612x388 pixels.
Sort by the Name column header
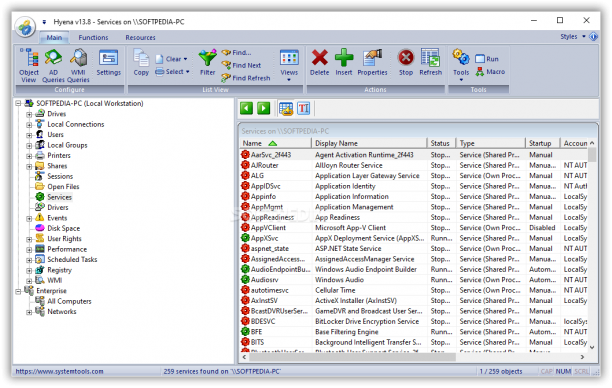[x=276, y=143]
